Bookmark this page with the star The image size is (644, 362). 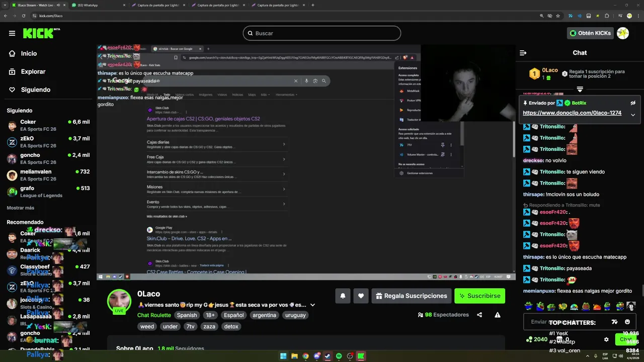[558, 16]
